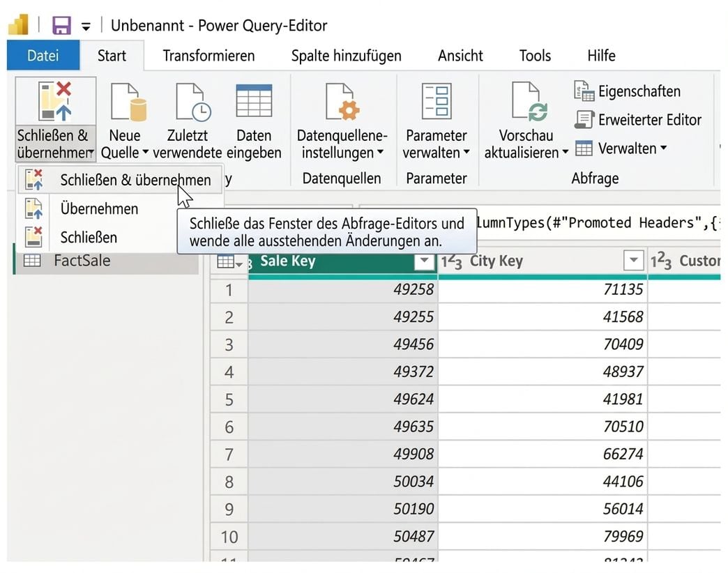Image resolution: width=728 pixels, height=573 pixels.
Task: Click the large Schließen & übernehmen ribbon icon
Action: pyautogui.click(x=55, y=101)
